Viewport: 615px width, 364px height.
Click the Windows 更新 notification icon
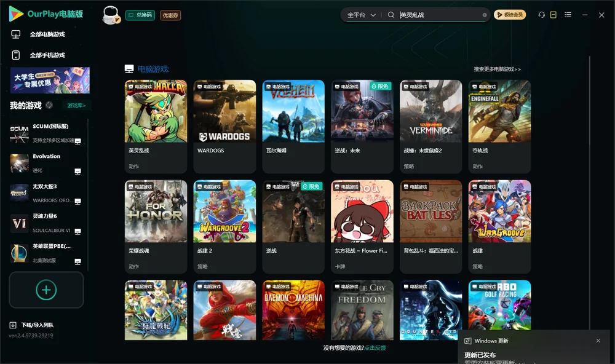click(467, 341)
